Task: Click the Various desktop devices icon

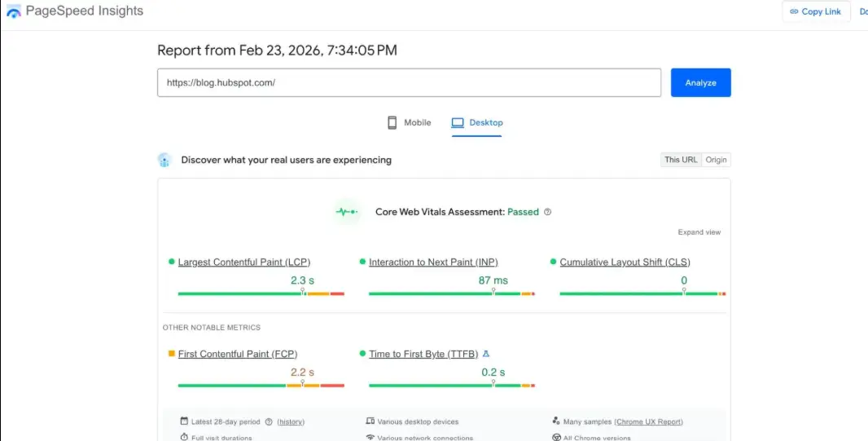Action: point(370,421)
